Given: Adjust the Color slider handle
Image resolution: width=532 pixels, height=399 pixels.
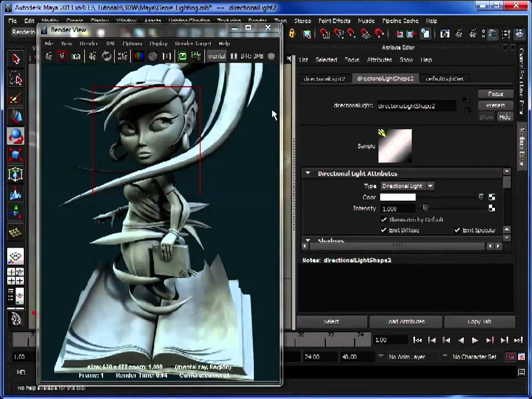Looking at the screenshot, I should point(481,197).
